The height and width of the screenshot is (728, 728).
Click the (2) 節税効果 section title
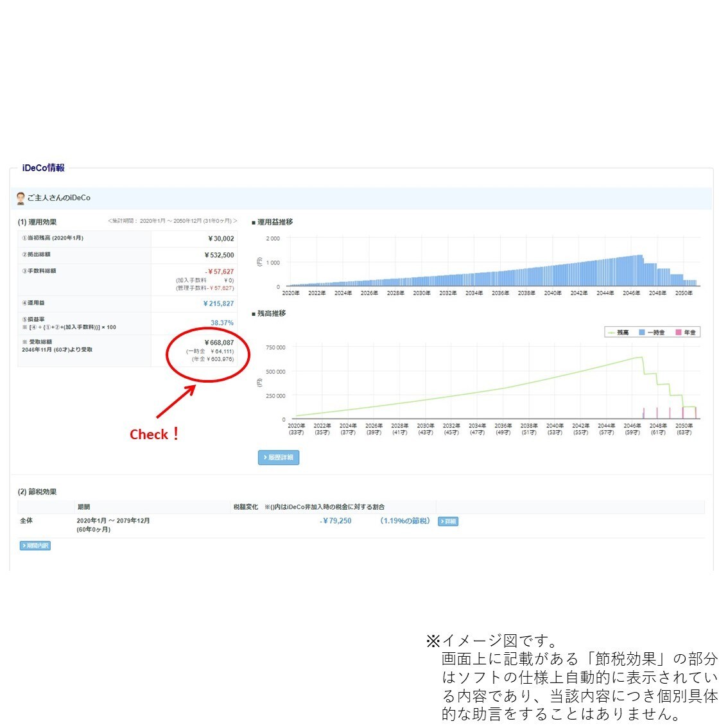point(37,492)
